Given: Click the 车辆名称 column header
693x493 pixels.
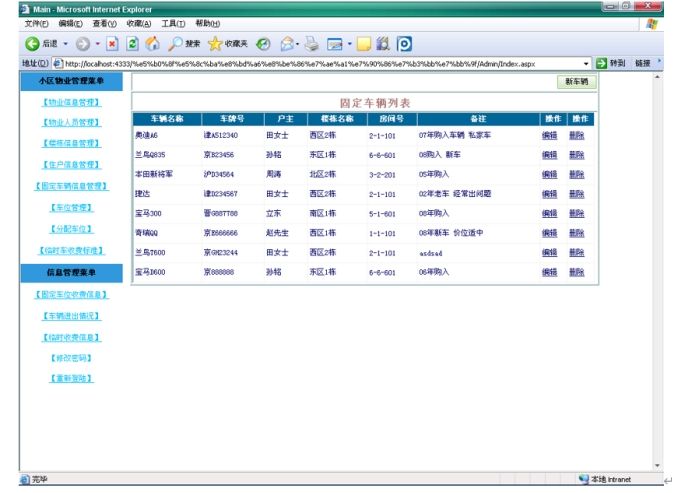Looking at the screenshot, I should [167, 119].
